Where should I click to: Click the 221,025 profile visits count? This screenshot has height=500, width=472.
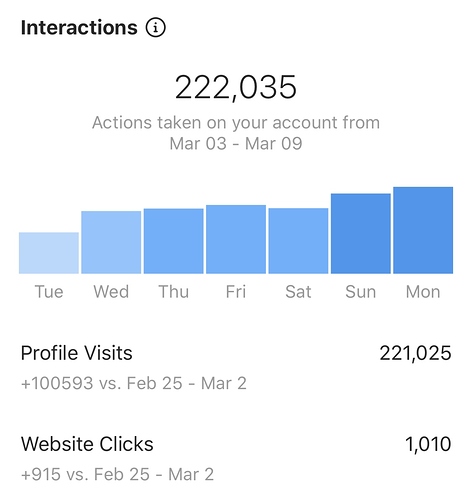click(415, 353)
